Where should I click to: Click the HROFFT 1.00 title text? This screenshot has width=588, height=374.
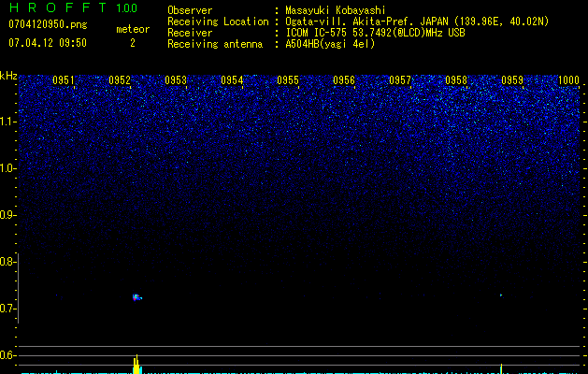[x=73, y=7]
